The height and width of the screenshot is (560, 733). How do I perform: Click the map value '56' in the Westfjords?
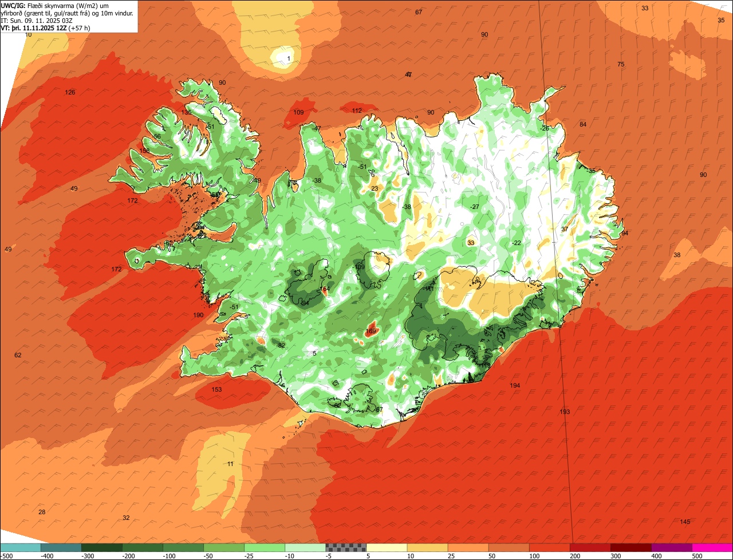point(157,137)
